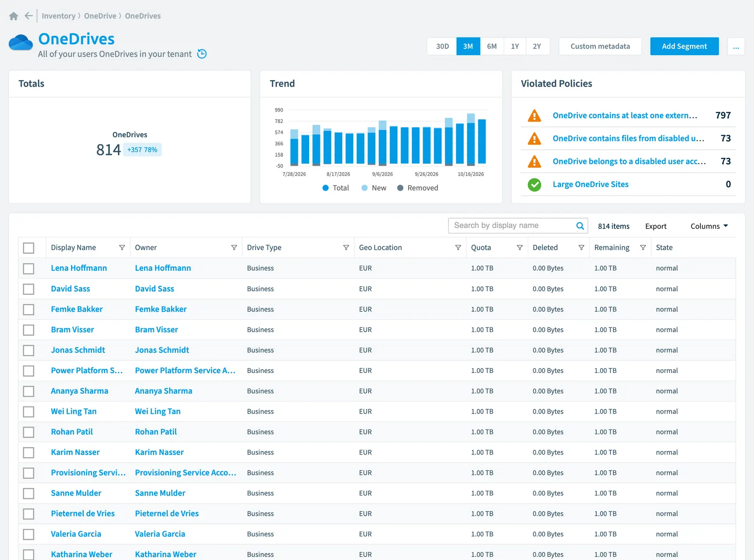Click the 797 violation count
The width and height of the screenshot is (754, 560).
pos(723,115)
